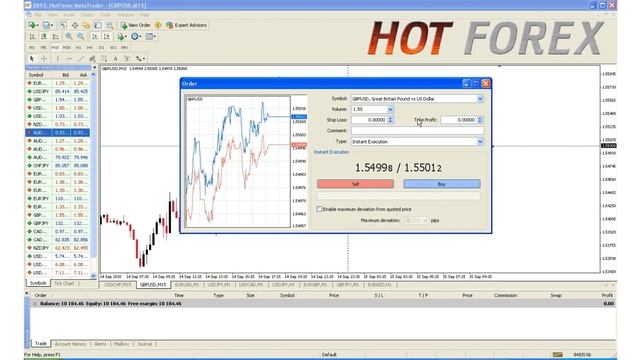The width and height of the screenshot is (640, 360).
Task: Close the Market Watch panel
Action: click(x=94, y=67)
